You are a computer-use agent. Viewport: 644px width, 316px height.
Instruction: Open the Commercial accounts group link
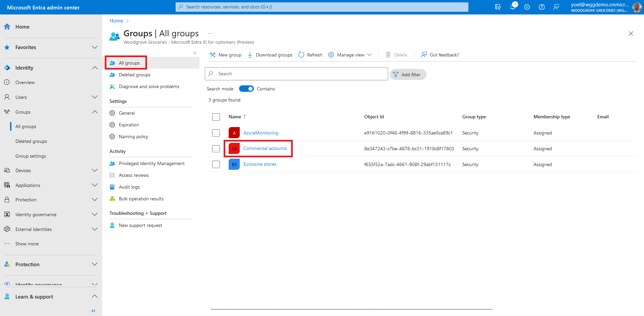[265, 149]
